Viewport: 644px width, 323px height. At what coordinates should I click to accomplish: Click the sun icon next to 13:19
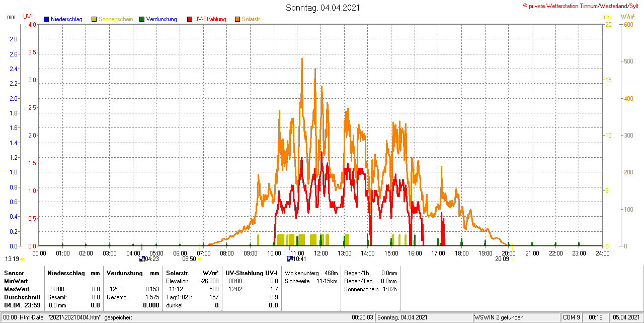tap(22, 259)
